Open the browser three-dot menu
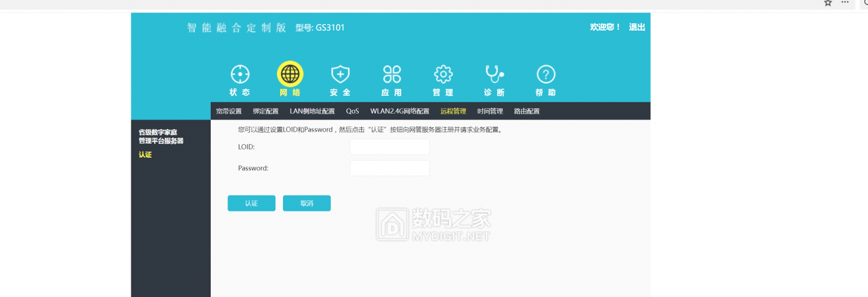This screenshot has height=297, width=868. [845, 2]
